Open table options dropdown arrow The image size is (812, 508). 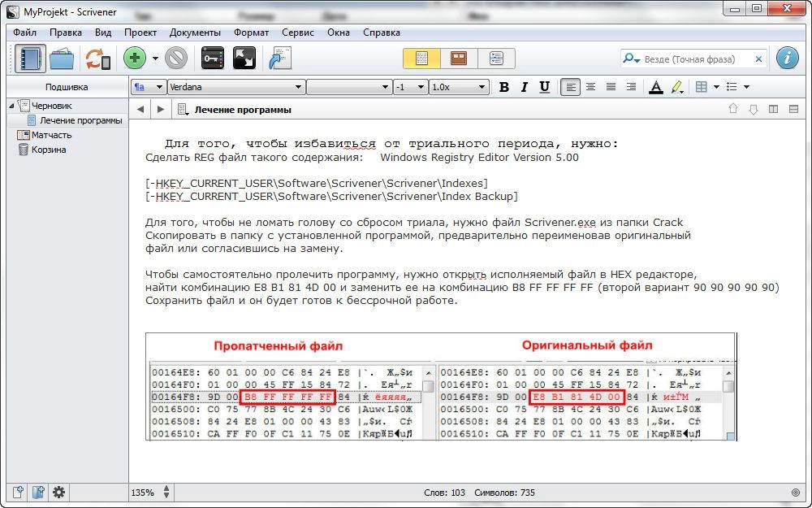[x=717, y=87]
